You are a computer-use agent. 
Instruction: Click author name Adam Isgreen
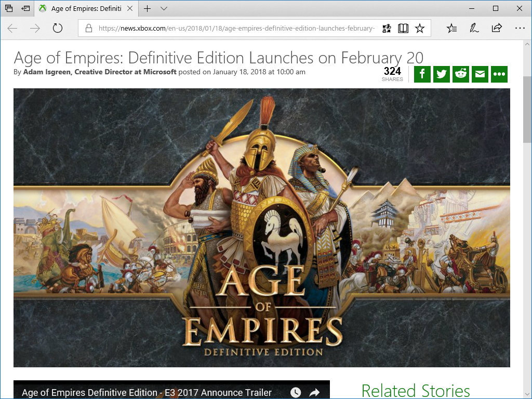[x=47, y=72]
